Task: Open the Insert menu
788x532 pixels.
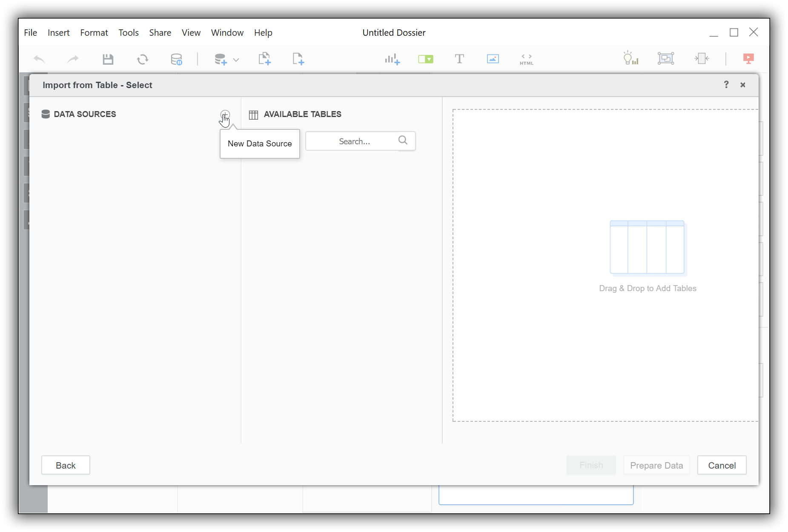Action: point(58,32)
